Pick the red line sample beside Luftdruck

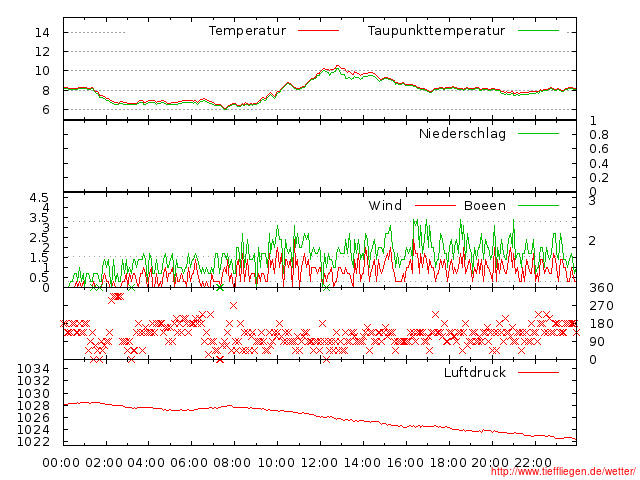click(x=538, y=372)
